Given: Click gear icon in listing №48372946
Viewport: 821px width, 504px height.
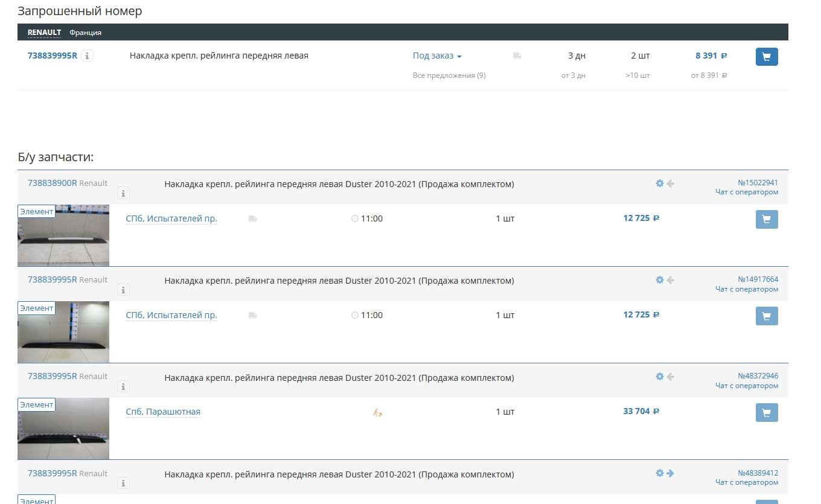Looking at the screenshot, I should pos(660,376).
